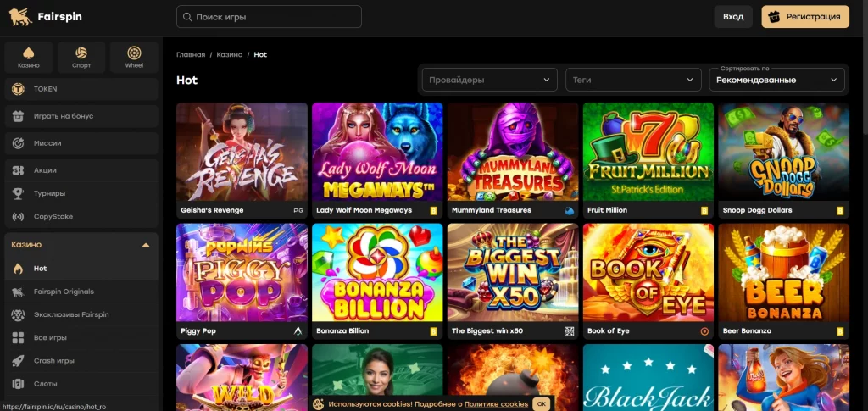Click the Акции icon in sidebar
This screenshot has width=868, height=411.
click(x=19, y=170)
